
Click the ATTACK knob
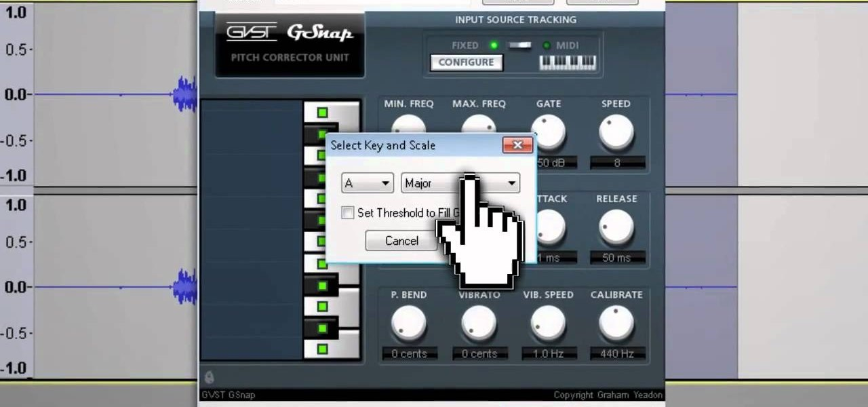pos(551,227)
